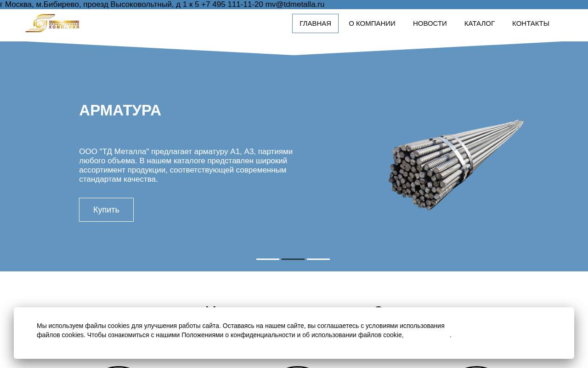Select the first slide indicator bar
This screenshot has height=368, width=588.
coord(268,259)
